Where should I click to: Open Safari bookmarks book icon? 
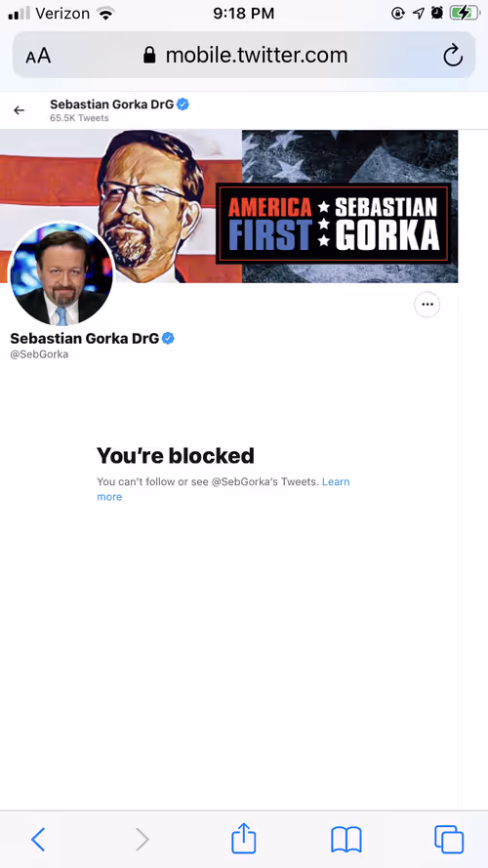[x=346, y=840]
